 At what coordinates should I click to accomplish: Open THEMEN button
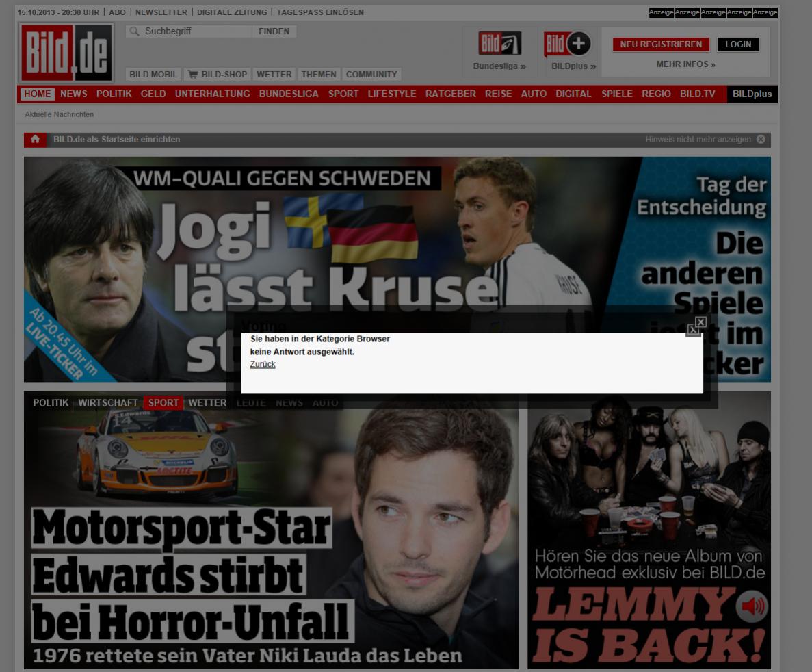tap(319, 74)
